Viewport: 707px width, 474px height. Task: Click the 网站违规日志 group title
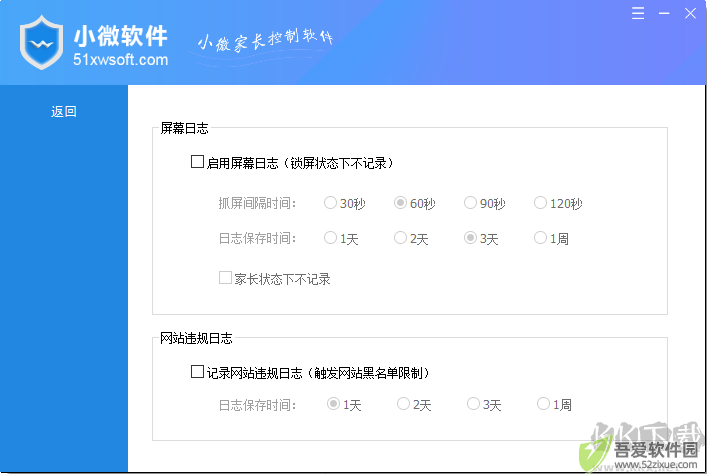(x=196, y=338)
